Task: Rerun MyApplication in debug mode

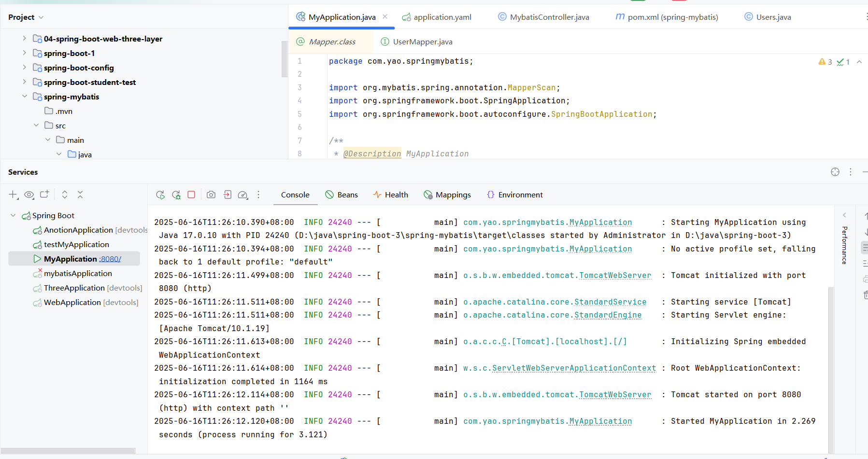Action: (x=176, y=195)
